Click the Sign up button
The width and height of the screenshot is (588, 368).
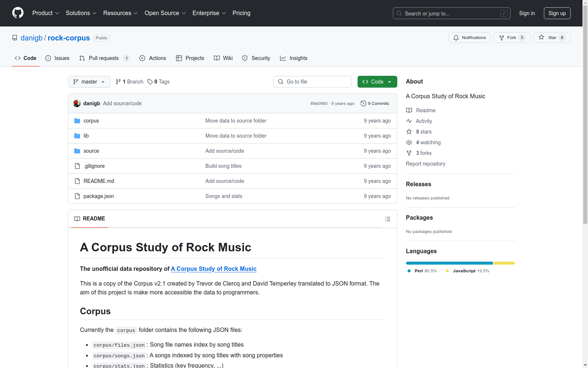pos(557,13)
